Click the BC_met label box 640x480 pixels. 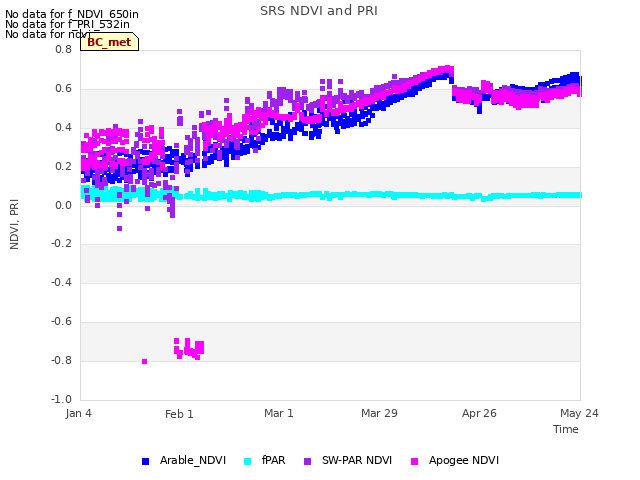click(109, 42)
